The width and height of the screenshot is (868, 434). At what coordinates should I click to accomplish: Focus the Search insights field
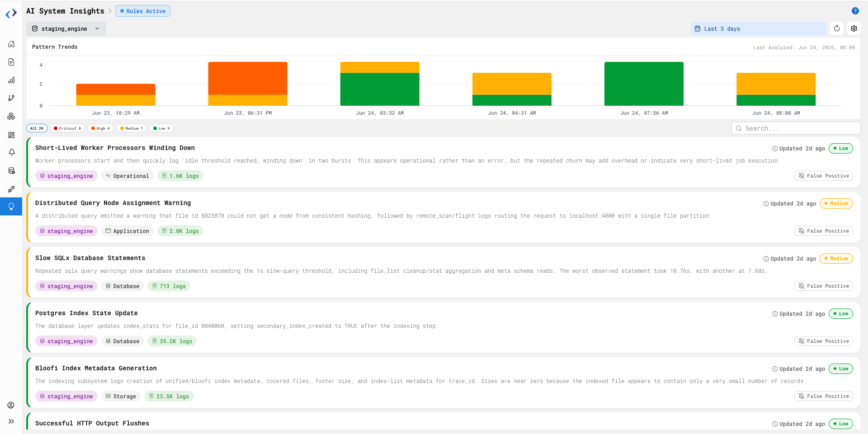click(x=796, y=128)
